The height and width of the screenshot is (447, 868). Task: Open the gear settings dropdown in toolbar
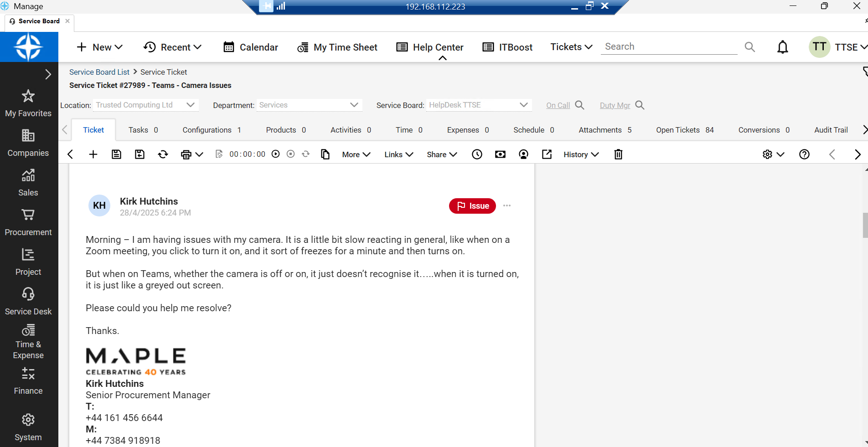point(773,154)
